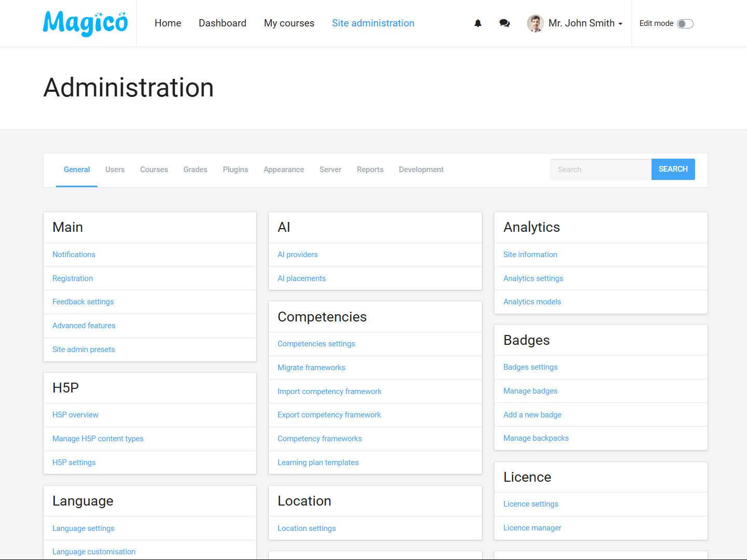Open Notifications under Main settings
Image resolution: width=747 pixels, height=560 pixels.
pyautogui.click(x=74, y=254)
